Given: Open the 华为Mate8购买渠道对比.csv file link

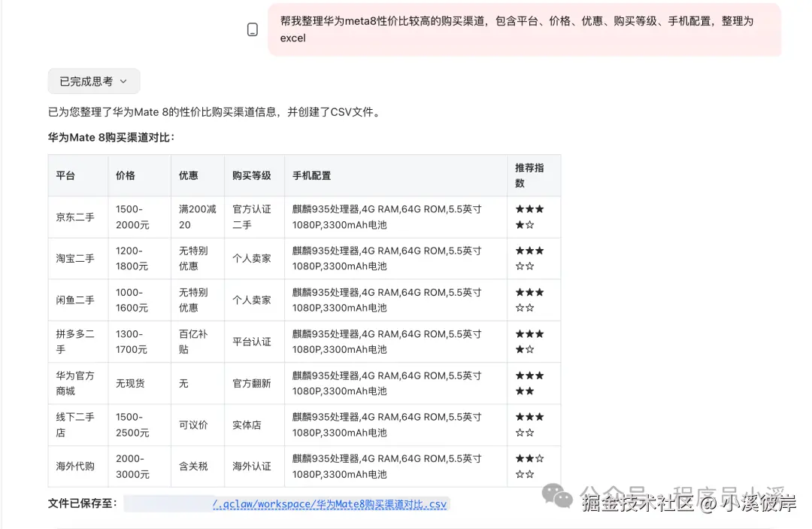Looking at the screenshot, I should [x=329, y=503].
